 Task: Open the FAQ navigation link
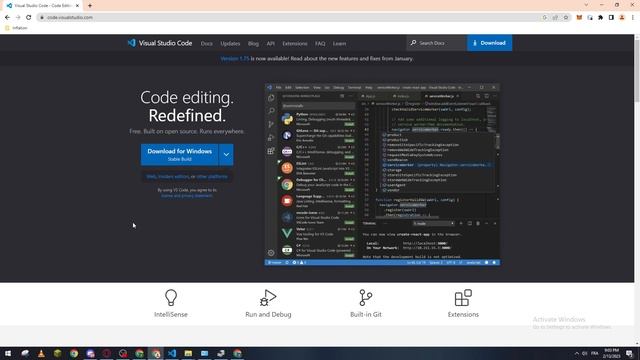click(x=320, y=44)
